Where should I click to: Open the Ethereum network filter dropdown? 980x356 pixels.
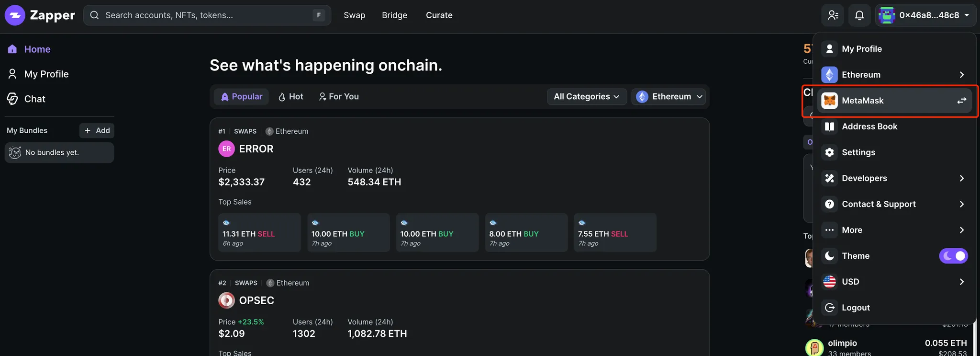669,97
